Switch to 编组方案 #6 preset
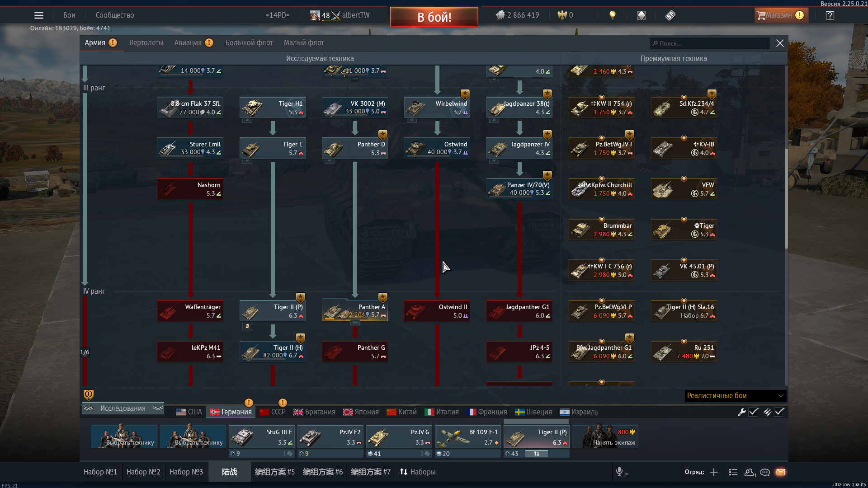The image size is (868, 488). [x=323, y=472]
